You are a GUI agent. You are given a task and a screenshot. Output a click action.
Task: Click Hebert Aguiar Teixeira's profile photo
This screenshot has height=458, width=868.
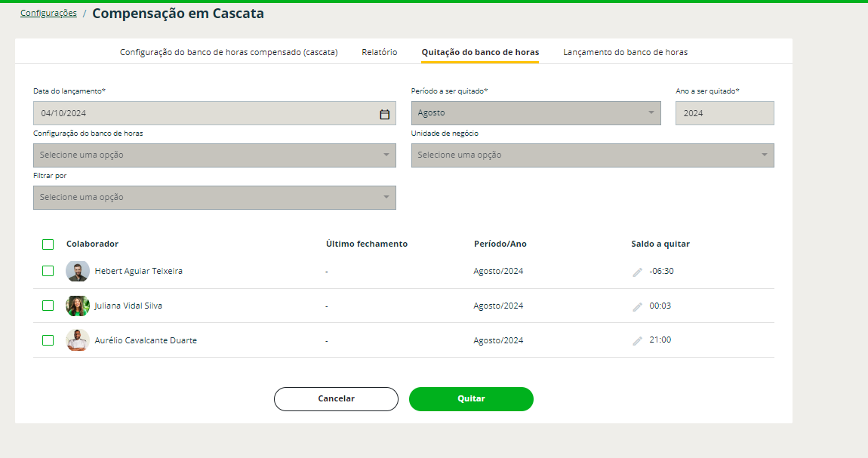click(x=78, y=271)
